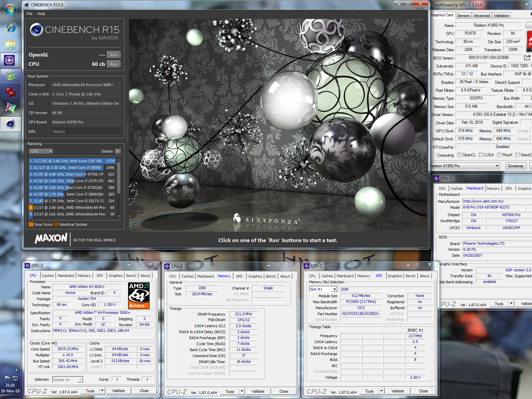Image resolution: width=532 pixels, height=399 pixels.
Task: Click the MAXON logo
Action: 51,238
